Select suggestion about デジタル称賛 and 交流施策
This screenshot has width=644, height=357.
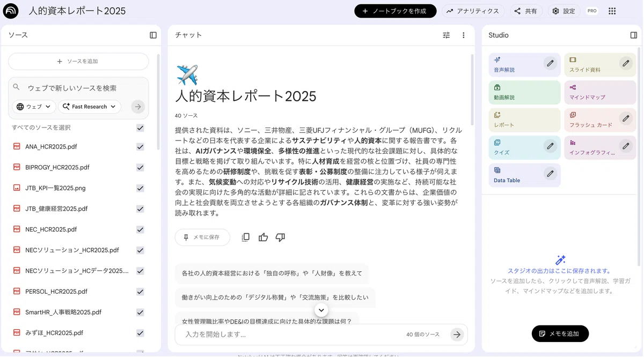[275, 297]
